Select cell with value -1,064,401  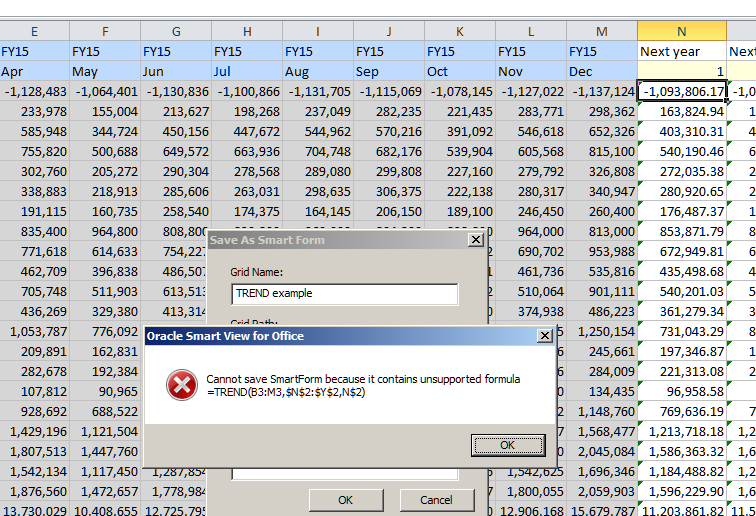[x=105, y=91]
